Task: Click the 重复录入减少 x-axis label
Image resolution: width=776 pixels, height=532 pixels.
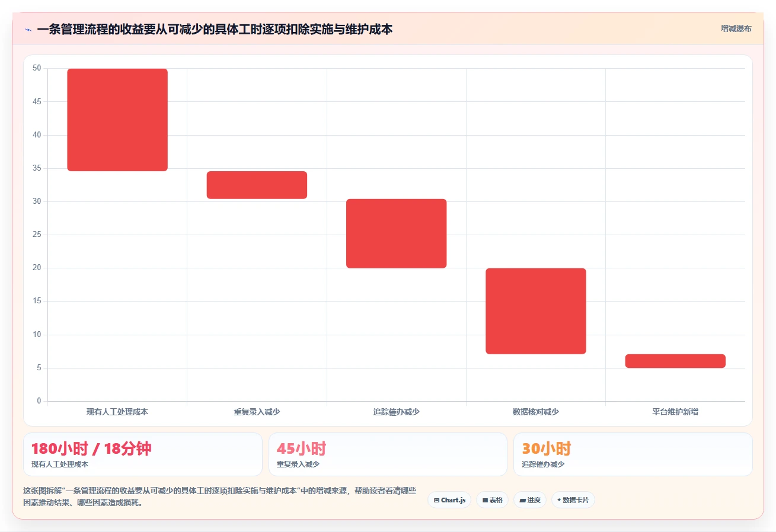Action: pos(257,412)
